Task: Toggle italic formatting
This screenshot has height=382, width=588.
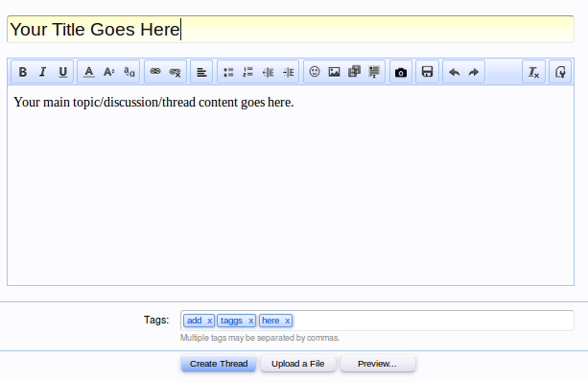Action: point(43,72)
